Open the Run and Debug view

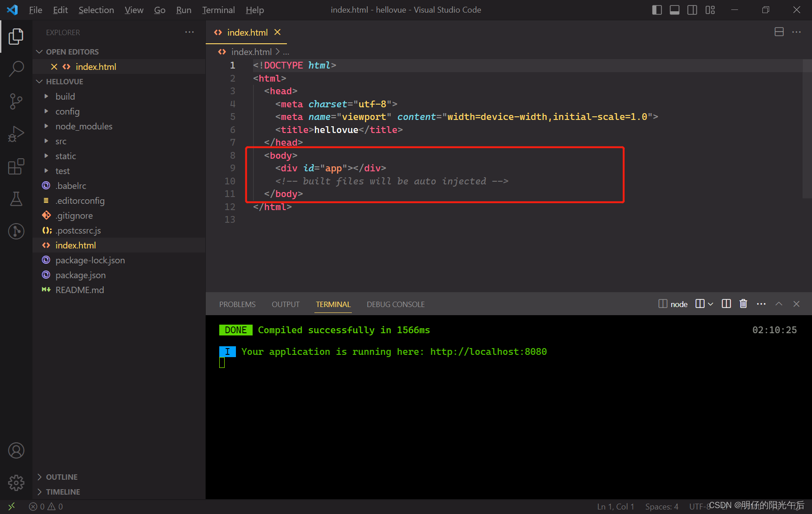(16, 133)
